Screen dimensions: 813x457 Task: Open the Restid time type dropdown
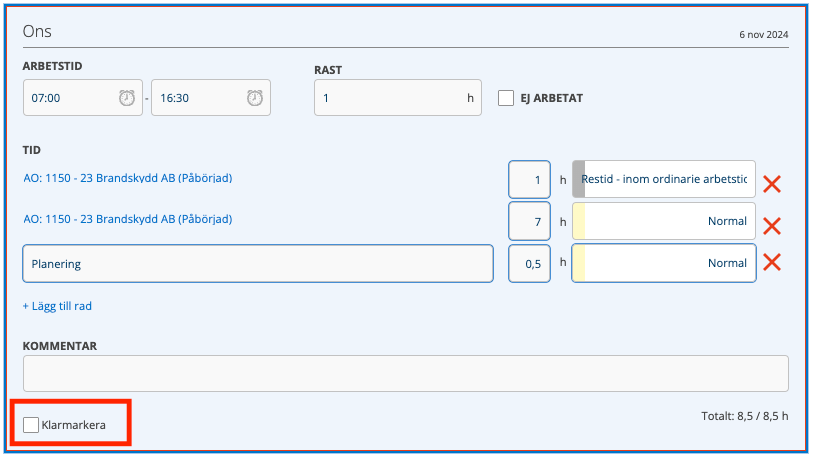coord(664,179)
